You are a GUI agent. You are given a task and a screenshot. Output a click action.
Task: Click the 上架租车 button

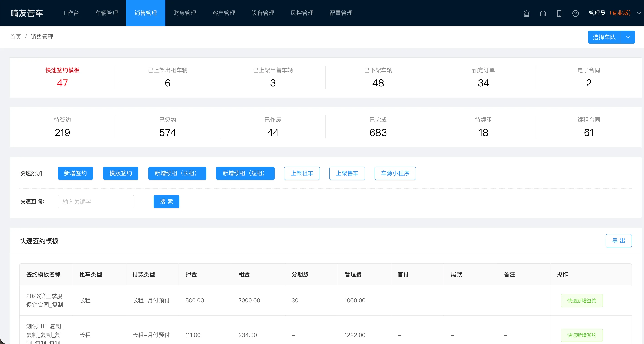(x=302, y=173)
